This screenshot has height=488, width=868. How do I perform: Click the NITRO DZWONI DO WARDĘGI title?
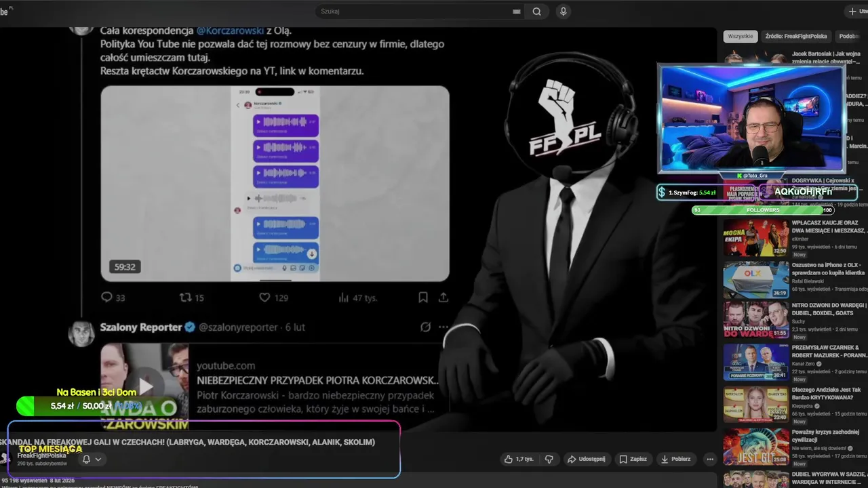tap(829, 309)
